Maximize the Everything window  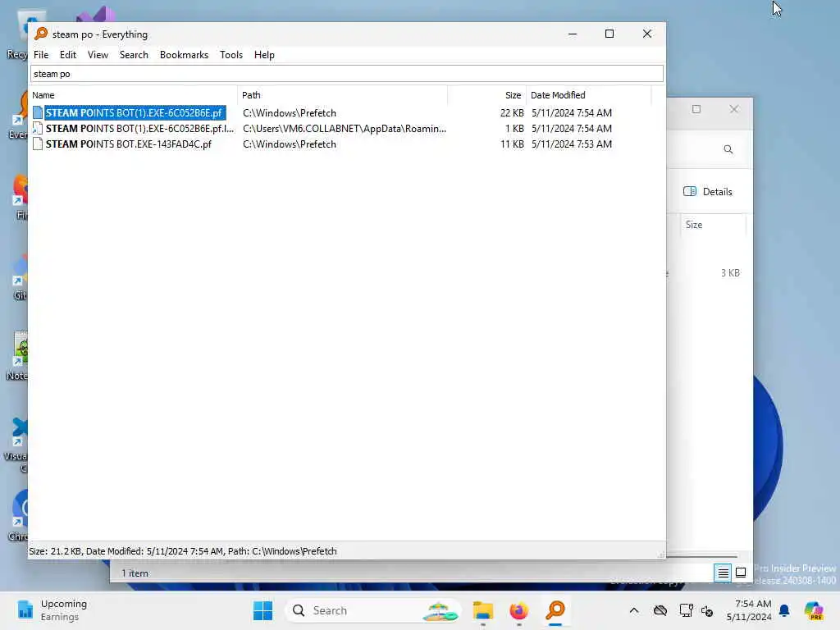(x=609, y=34)
